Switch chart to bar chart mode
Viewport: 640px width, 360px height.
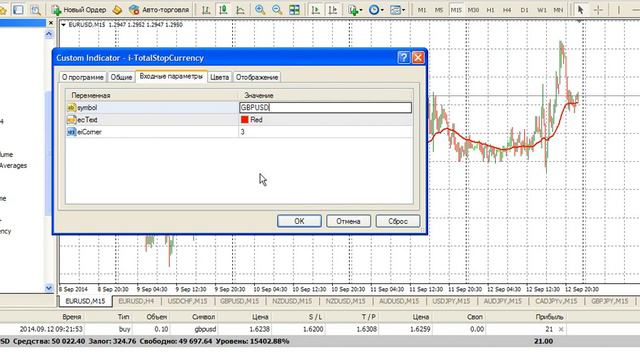click(x=206, y=9)
